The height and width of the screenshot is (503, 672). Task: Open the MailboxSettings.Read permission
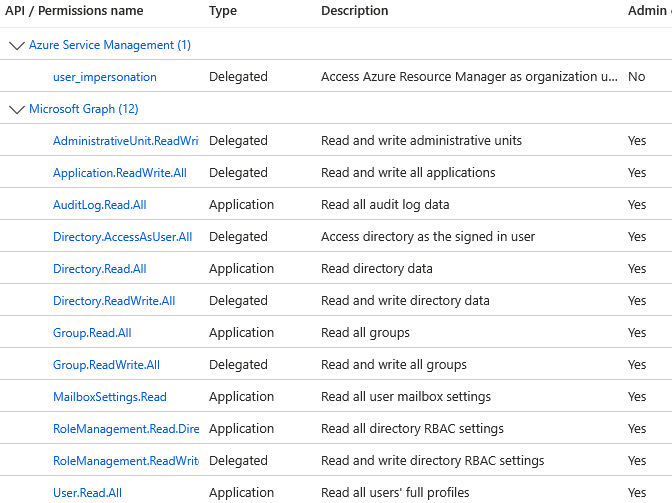point(110,397)
